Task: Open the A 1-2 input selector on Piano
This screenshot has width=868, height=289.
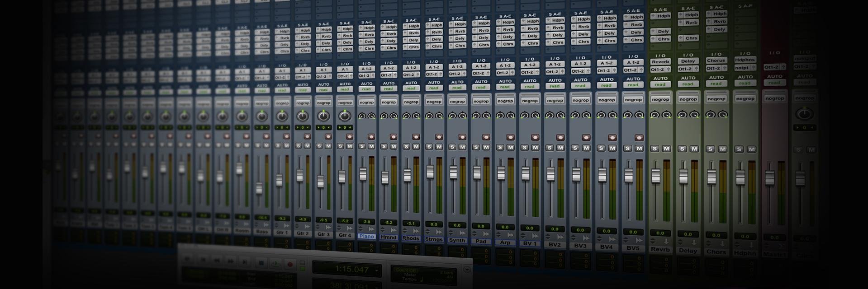Action: [x=366, y=69]
